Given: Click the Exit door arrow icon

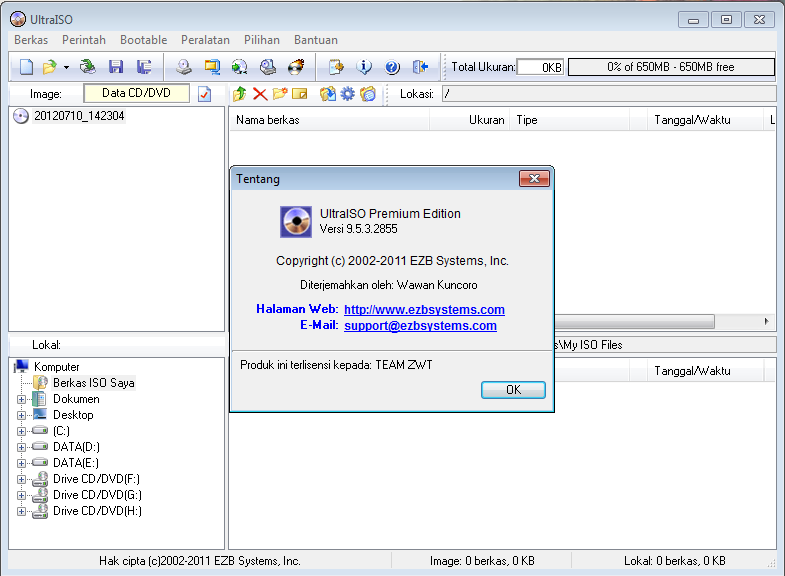Looking at the screenshot, I should pyautogui.click(x=420, y=67).
